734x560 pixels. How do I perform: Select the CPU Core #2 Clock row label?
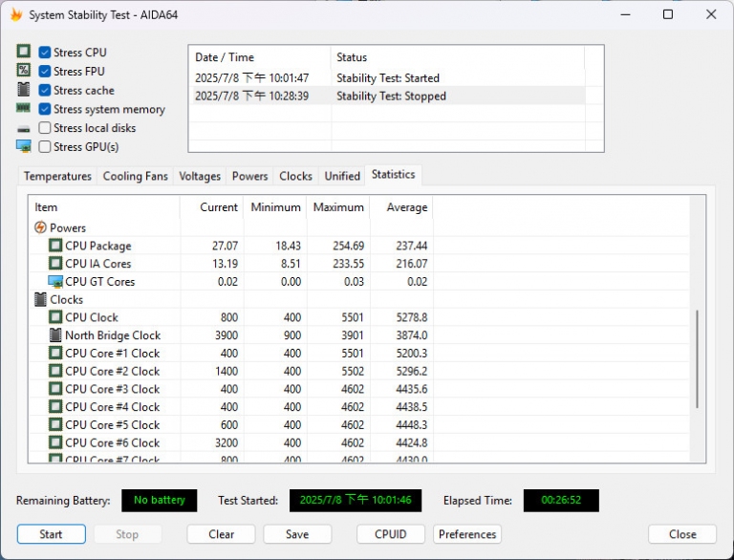pos(113,372)
